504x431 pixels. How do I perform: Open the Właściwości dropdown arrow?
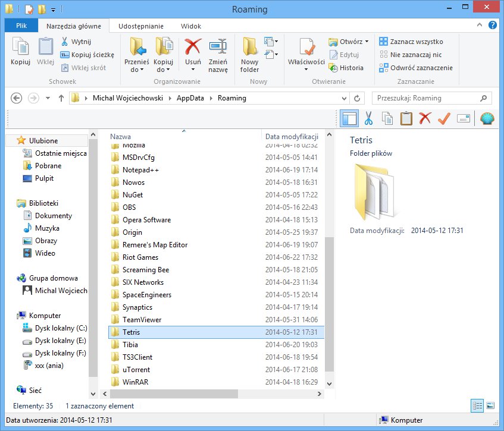point(306,70)
